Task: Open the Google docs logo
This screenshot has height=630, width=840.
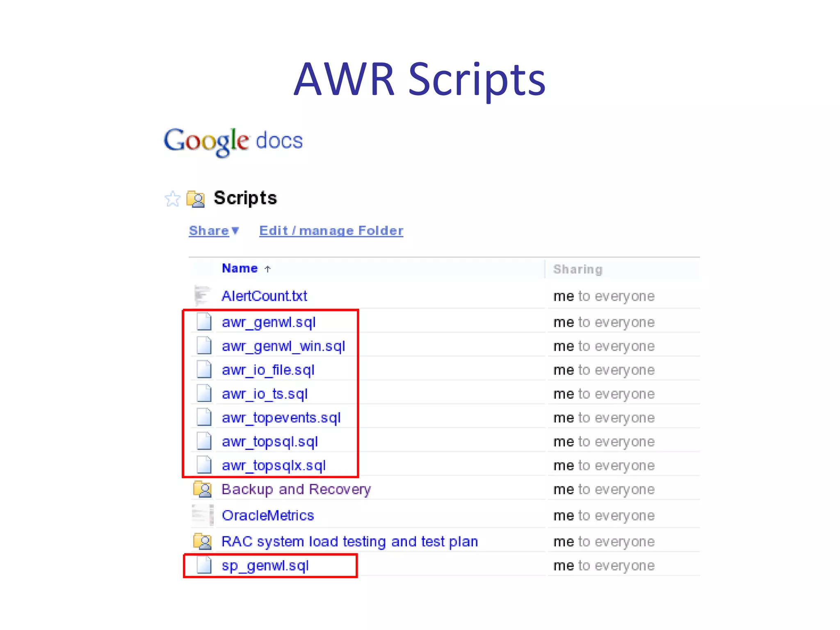Action: tap(233, 142)
